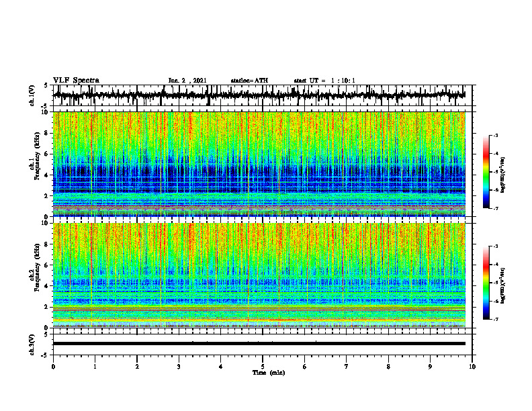Click the "ch.3(V)" axis label
Image resolution: width=532 pixels, height=411 pixels.
tap(32, 345)
